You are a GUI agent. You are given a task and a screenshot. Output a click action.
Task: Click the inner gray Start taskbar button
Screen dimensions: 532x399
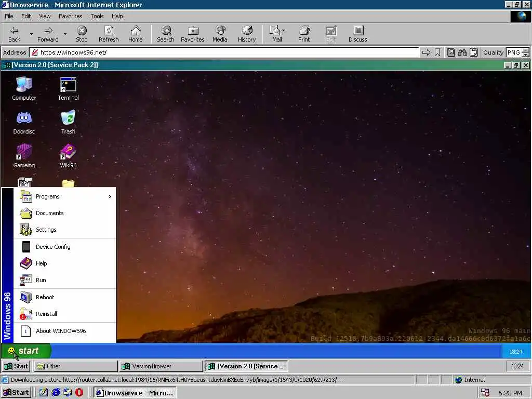(16, 366)
